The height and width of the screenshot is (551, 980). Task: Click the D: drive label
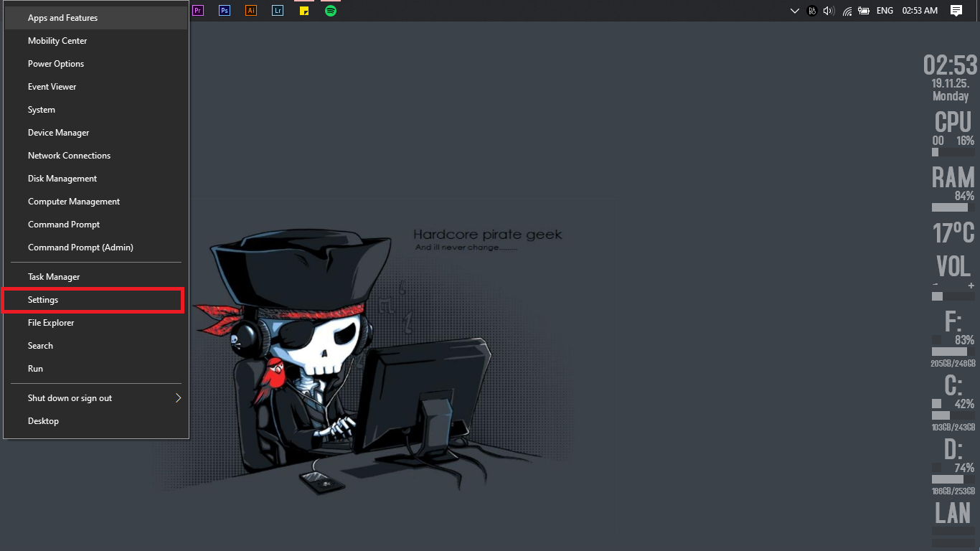[x=953, y=449]
